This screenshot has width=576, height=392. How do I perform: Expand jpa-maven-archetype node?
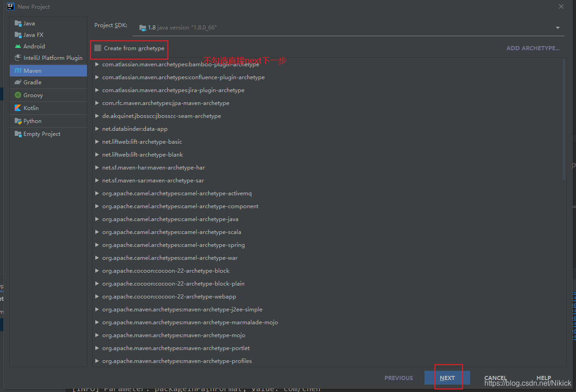(97, 103)
